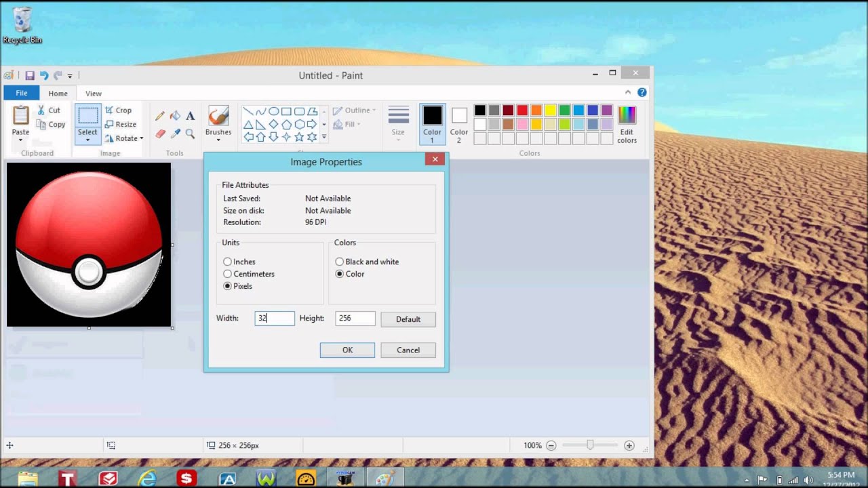Pick the yellow color swatch

550,110
